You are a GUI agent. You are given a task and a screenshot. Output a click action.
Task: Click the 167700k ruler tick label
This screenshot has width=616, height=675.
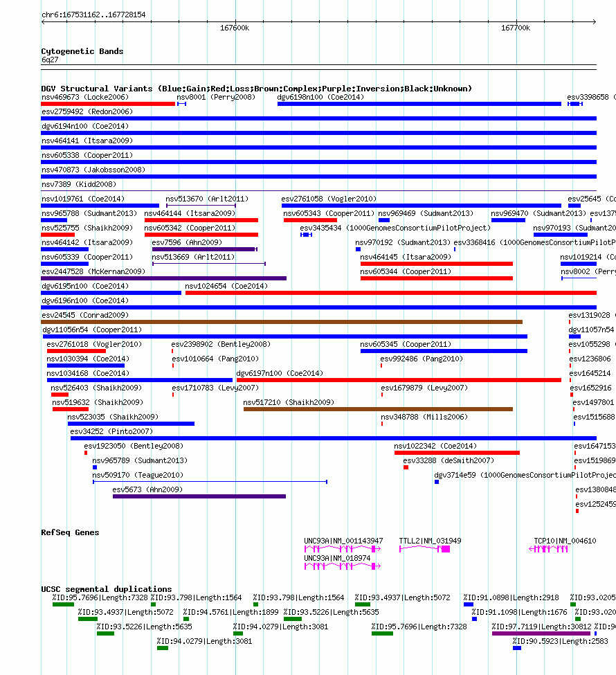coord(516,28)
